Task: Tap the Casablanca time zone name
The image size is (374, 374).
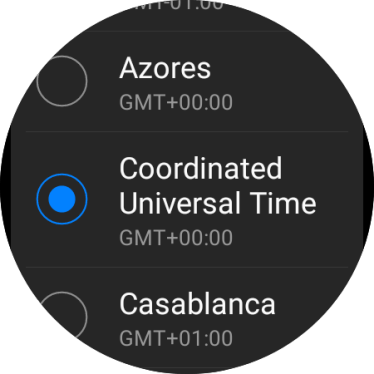Action: coord(197,304)
